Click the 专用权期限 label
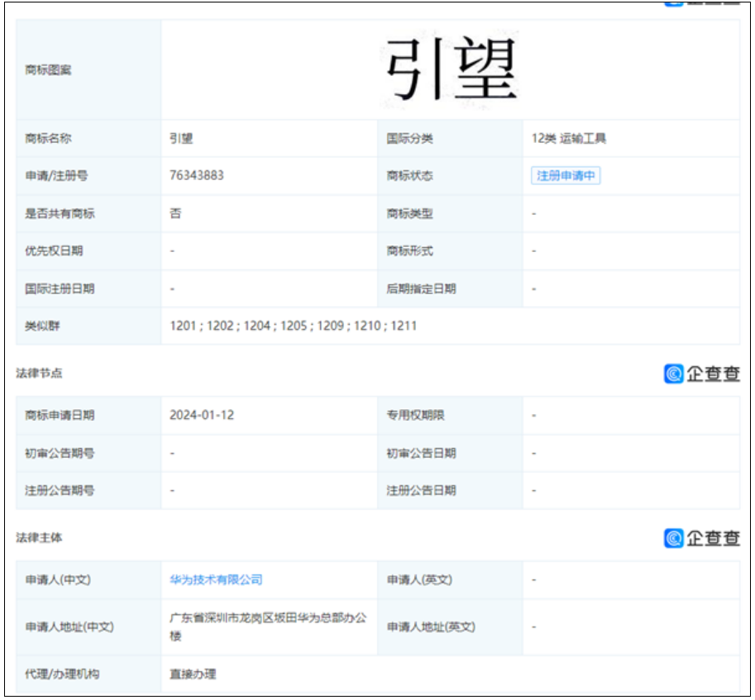This screenshot has height=700, width=755. (415, 415)
